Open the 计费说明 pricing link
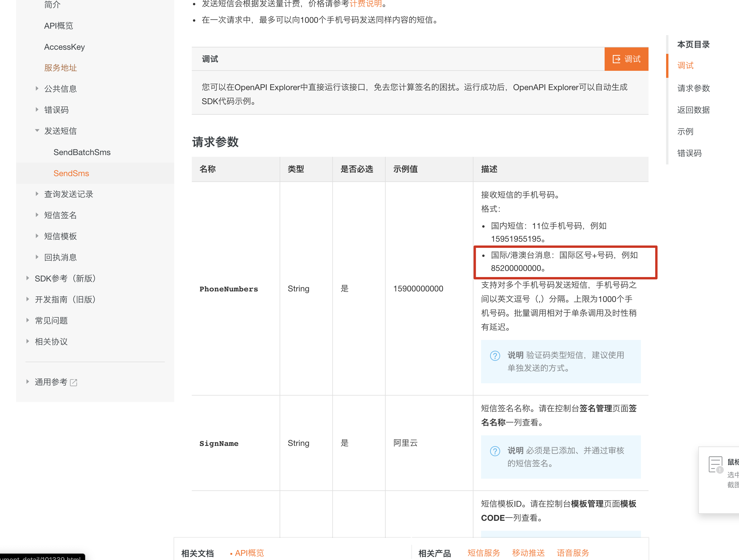The width and height of the screenshot is (739, 560). (x=365, y=4)
